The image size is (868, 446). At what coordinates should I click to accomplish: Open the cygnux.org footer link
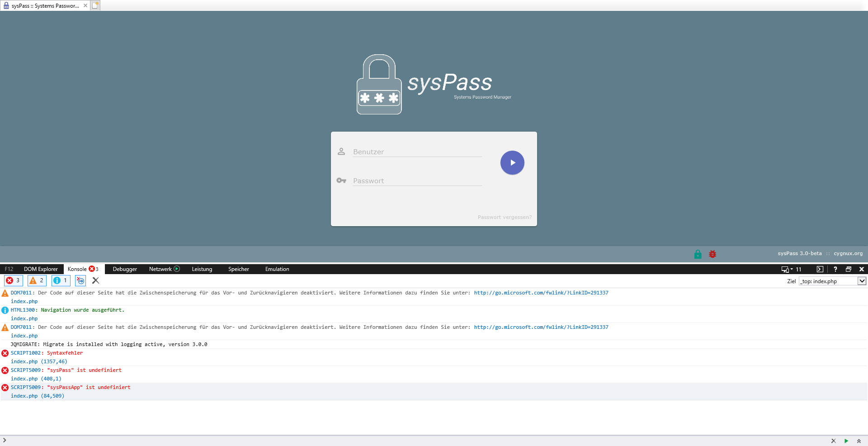click(x=848, y=253)
